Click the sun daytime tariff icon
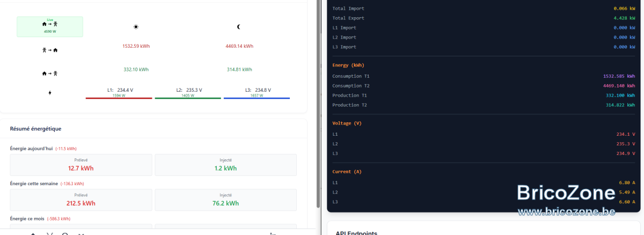The width and height of the screenshot is (644, 235). click(136, 27)
